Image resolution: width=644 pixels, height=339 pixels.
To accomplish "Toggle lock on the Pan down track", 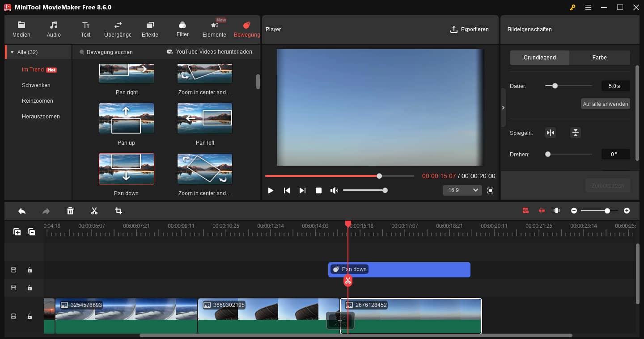I will pos(30,270).
